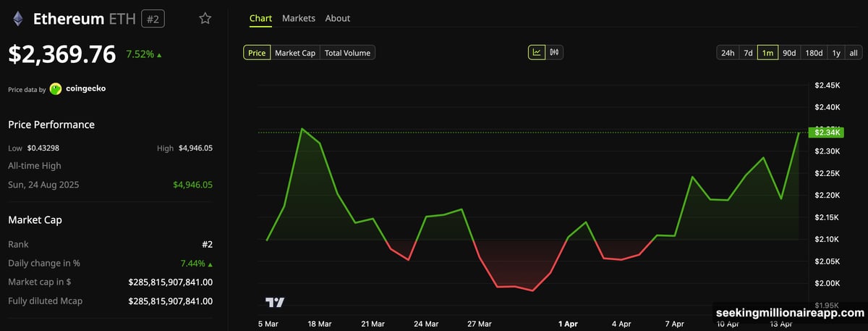
Task: Click the Fully diluted Mcap amount
Action: tap(171, 301)
